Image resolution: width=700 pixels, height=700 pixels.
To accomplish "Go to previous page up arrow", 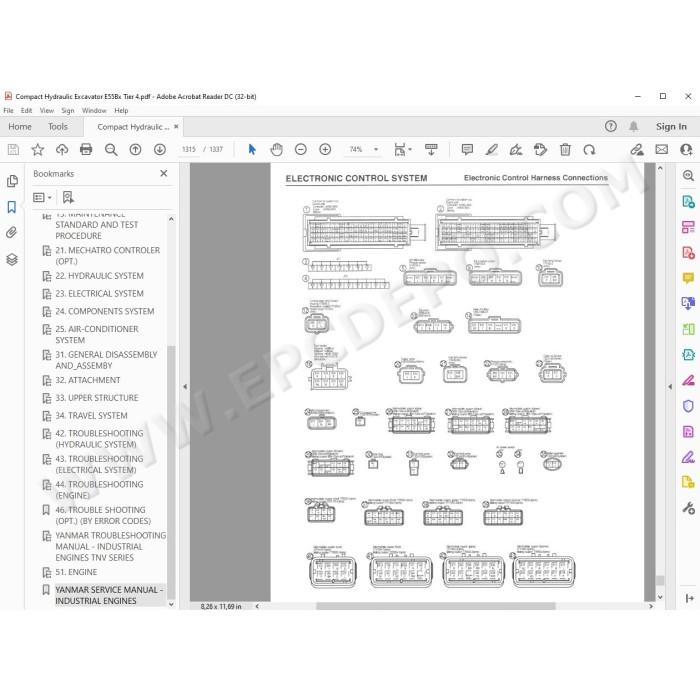I will tap(135, 150).
